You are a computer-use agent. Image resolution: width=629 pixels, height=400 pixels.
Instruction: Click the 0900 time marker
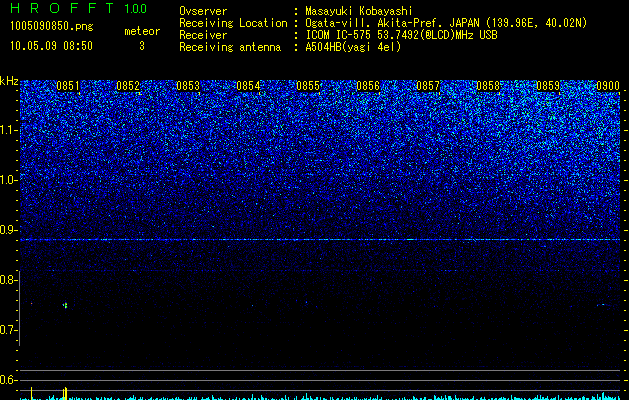click(608, 86)
